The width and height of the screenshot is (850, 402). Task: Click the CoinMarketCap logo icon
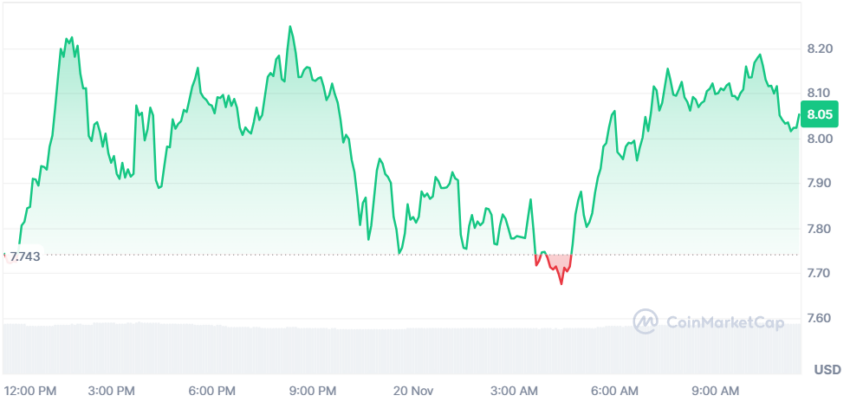tap(646, 321)
